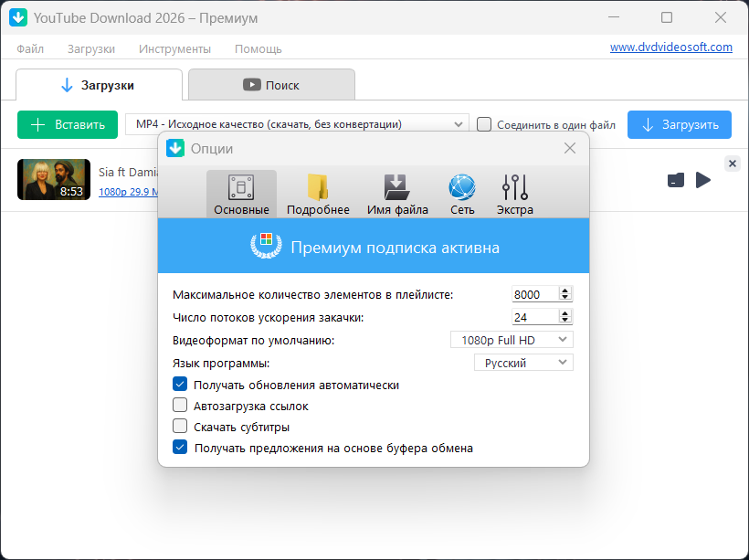This screenshot has width=749, height=560.
Task: Click the threads count field showing 24
Action: pyautogui.click(x=535, y=317)
